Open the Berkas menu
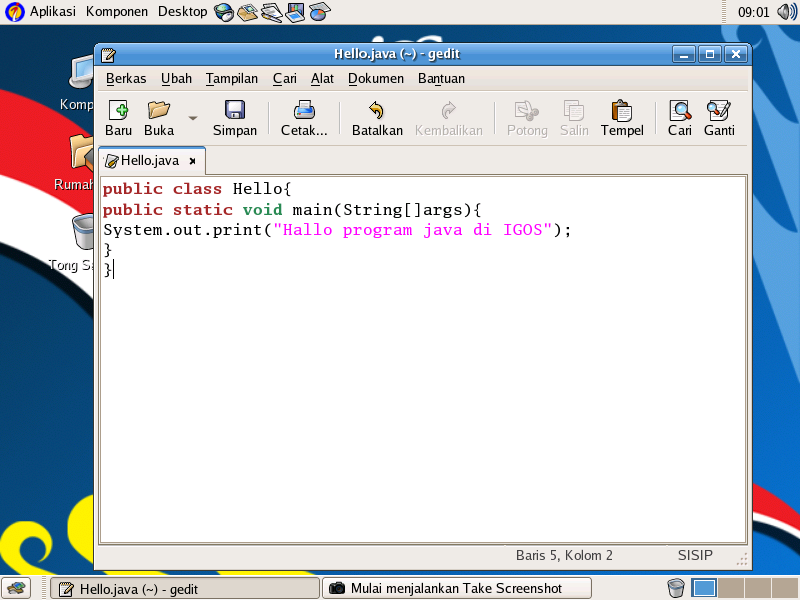The image size is (800, 600). click(126, 79)
